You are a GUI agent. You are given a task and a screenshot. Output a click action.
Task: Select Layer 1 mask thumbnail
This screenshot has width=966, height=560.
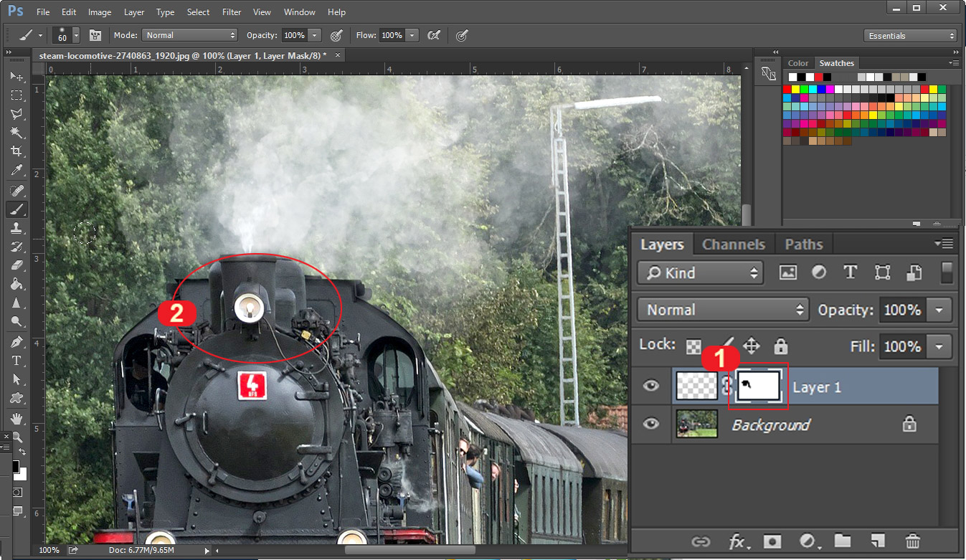[759, 386]
